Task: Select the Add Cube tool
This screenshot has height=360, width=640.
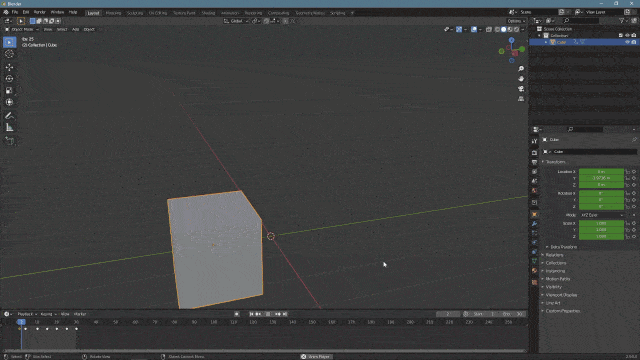Action: pos(9,141)
